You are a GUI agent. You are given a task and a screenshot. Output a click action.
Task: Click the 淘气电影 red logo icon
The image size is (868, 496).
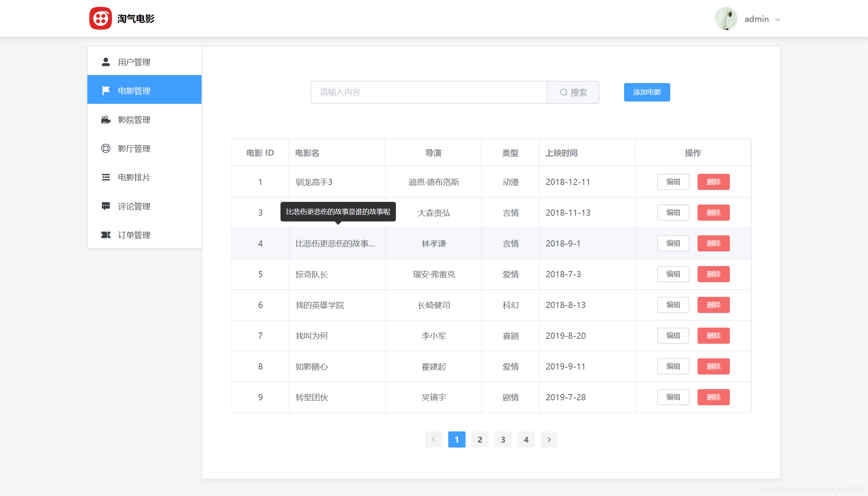pos(100,18)
